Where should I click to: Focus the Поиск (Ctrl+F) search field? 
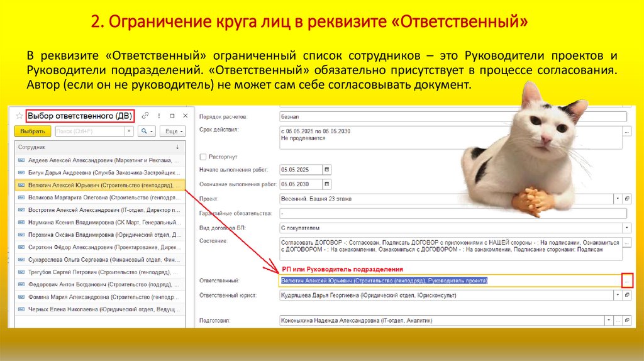[x=90, y=131]
